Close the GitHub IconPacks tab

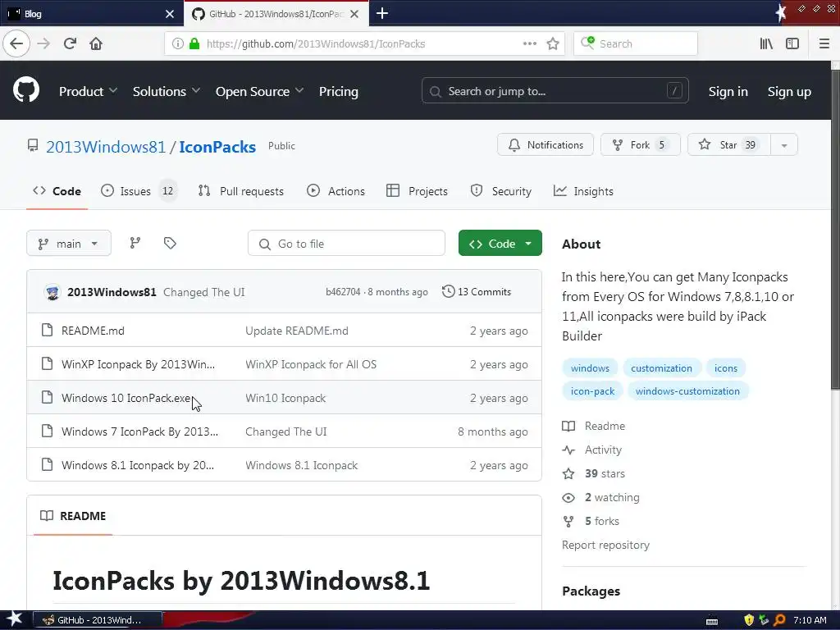click(354, 14)
